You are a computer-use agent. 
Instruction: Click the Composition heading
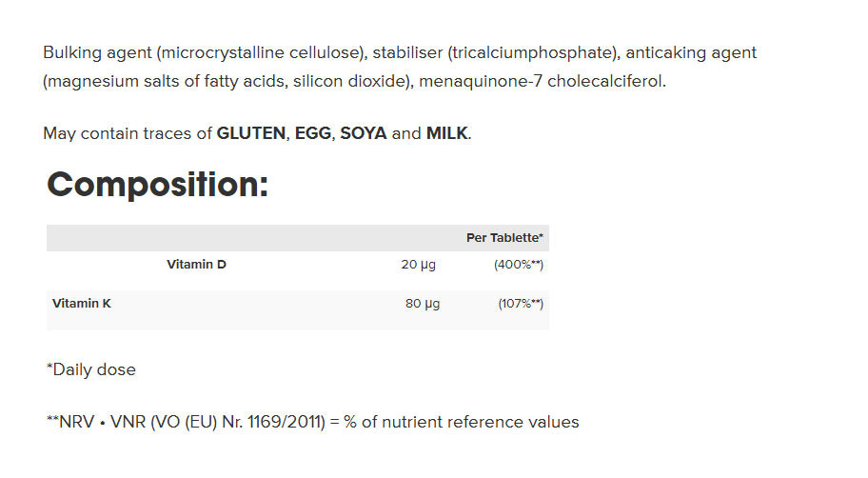coord(158,185)
